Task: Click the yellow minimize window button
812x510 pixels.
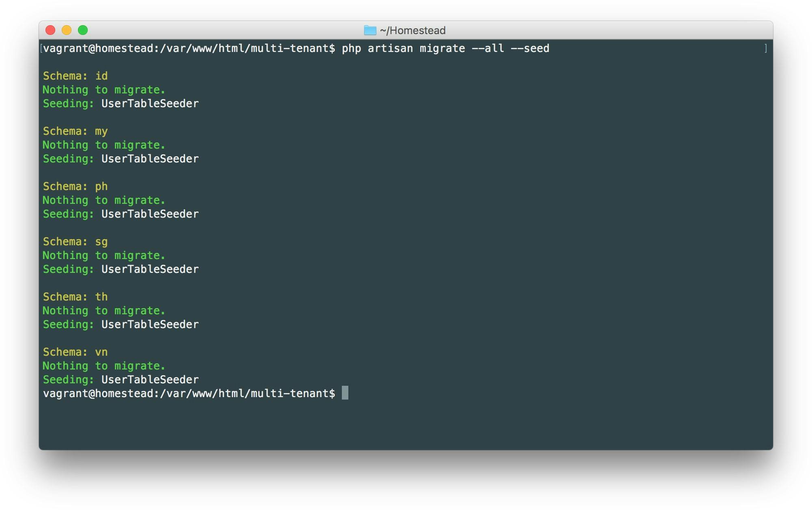Action: point(67,30)
